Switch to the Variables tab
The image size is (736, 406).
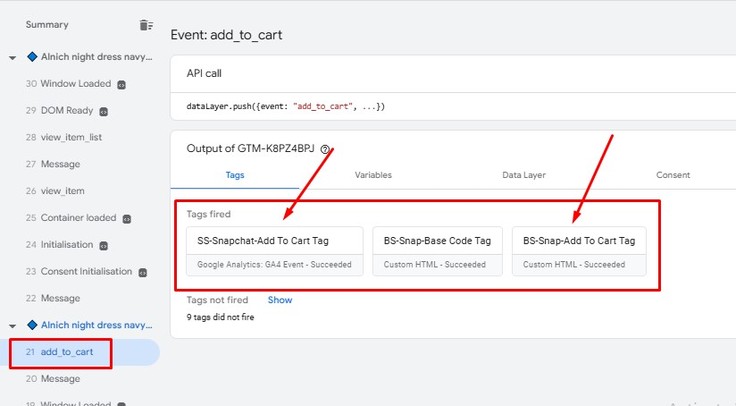[x=373, y=175]
